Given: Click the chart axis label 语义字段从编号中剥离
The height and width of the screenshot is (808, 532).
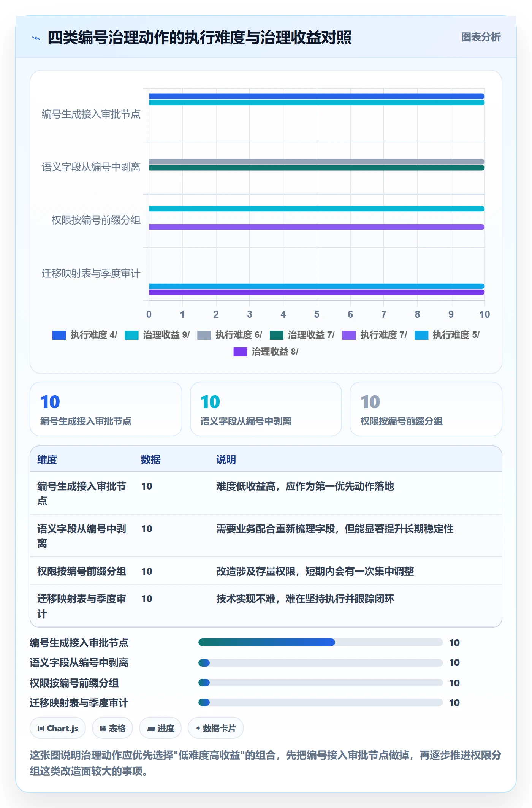Looking at the screenshot, I should point(91,167).
